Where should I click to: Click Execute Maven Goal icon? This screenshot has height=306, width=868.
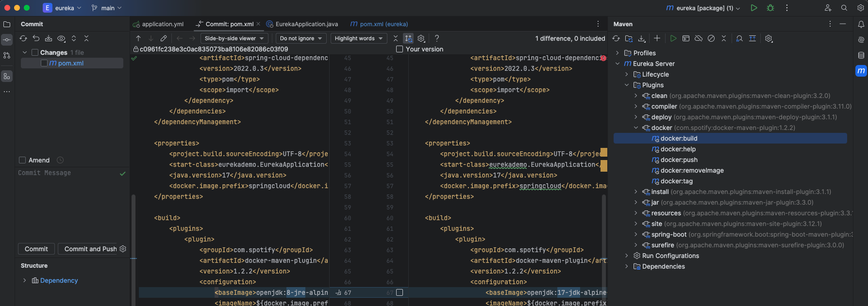point(685,38)
